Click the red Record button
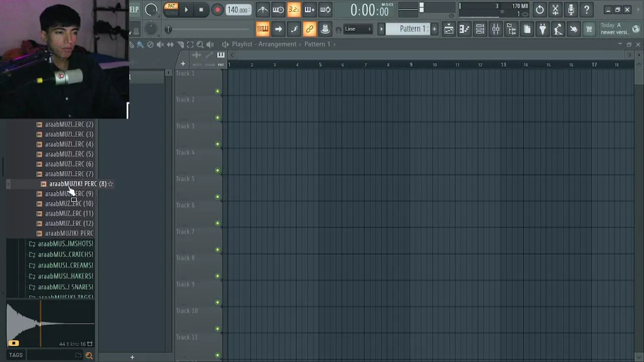 pos(217,10)
